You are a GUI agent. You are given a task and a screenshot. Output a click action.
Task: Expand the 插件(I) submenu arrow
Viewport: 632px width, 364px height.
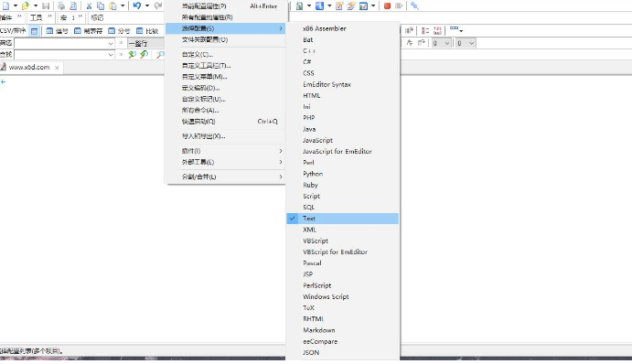tap(281, 151)
